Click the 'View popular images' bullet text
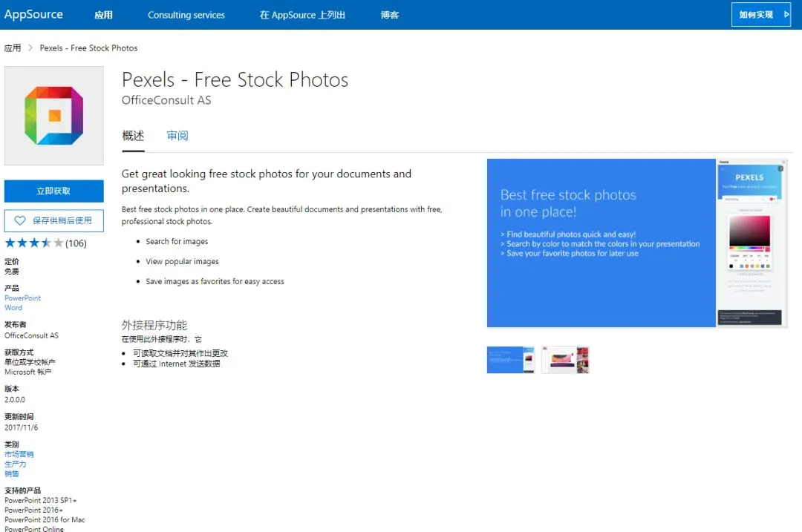The height and width of the screenshot is (532, 802). (182, 261)
